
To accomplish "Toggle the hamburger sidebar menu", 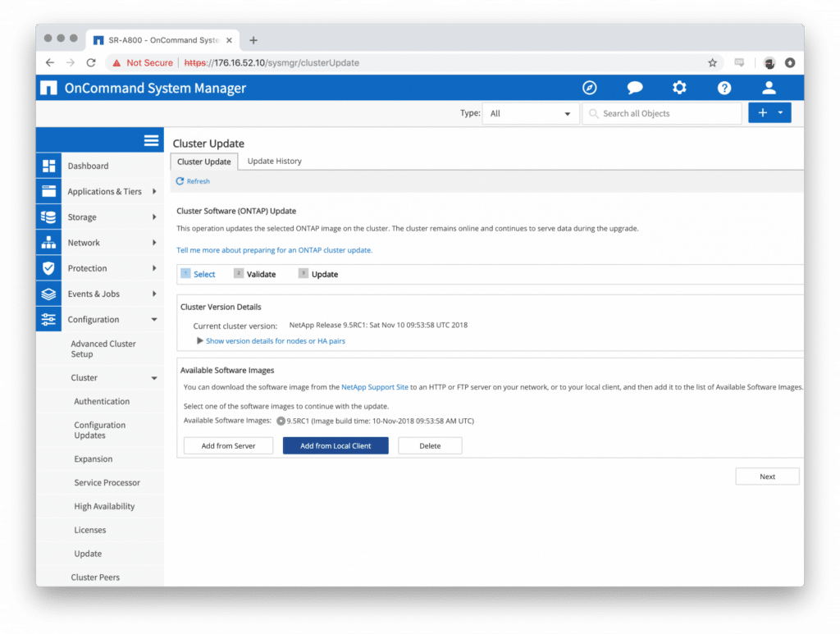I will coord(151,140).
